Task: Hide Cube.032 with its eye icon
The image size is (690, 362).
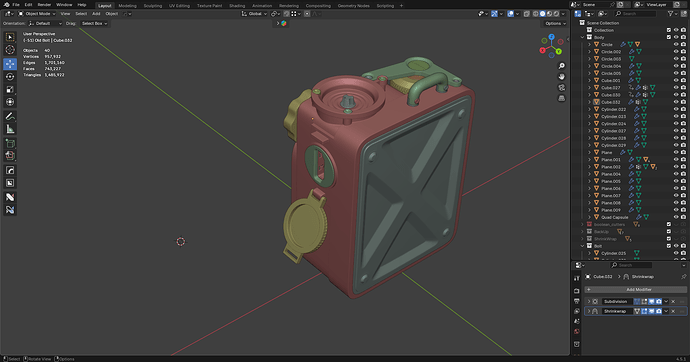Action: click(x=676, y=102)
